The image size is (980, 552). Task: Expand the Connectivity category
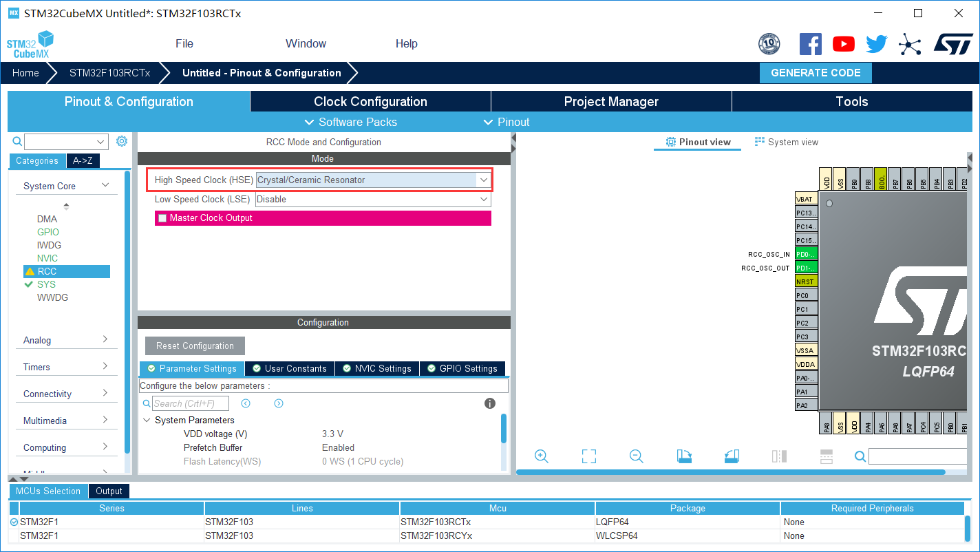[105, 393]
